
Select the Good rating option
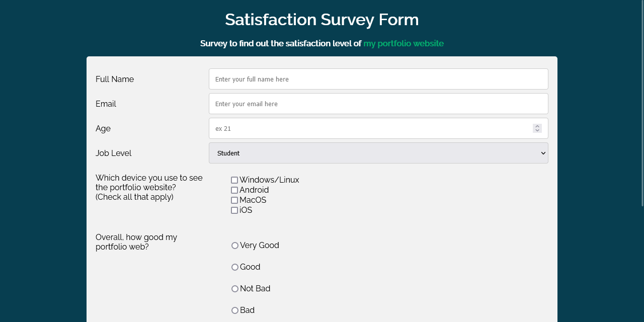(x=234, y=267)
